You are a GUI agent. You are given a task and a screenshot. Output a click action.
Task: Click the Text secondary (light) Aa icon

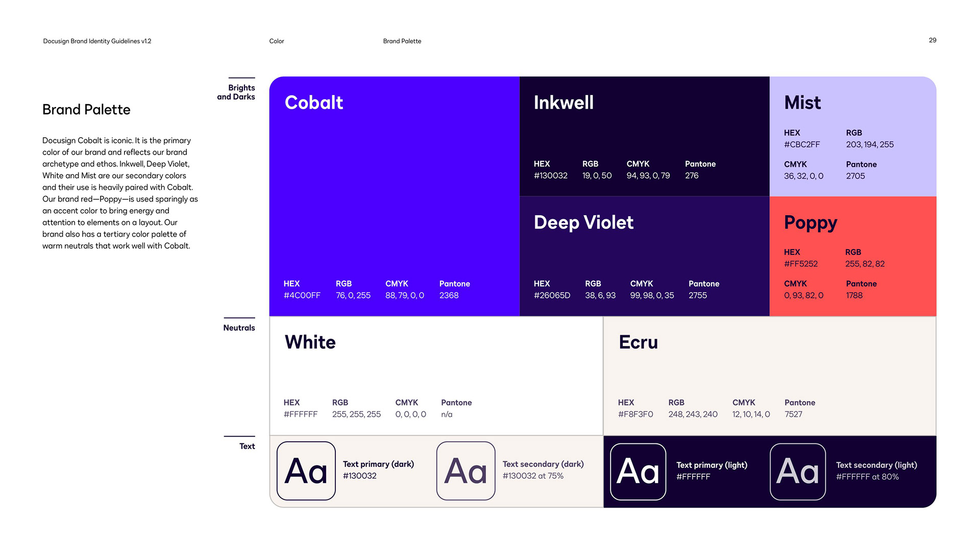798,471
